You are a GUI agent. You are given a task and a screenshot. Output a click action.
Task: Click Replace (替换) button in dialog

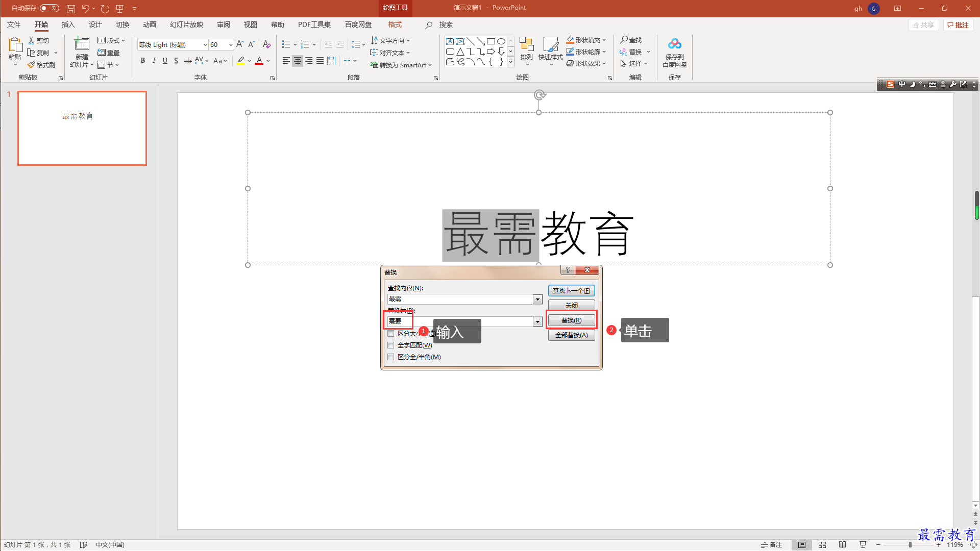571,320
